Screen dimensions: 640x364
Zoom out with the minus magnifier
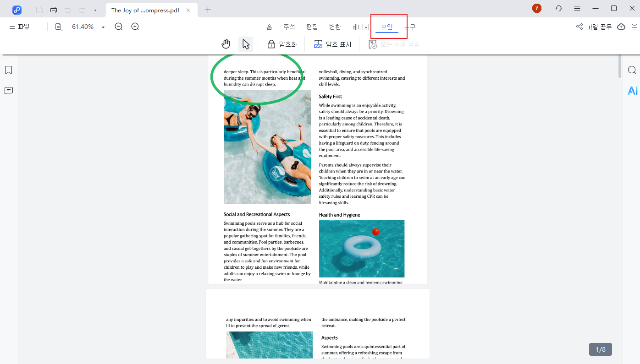click(x=119, y=27)
